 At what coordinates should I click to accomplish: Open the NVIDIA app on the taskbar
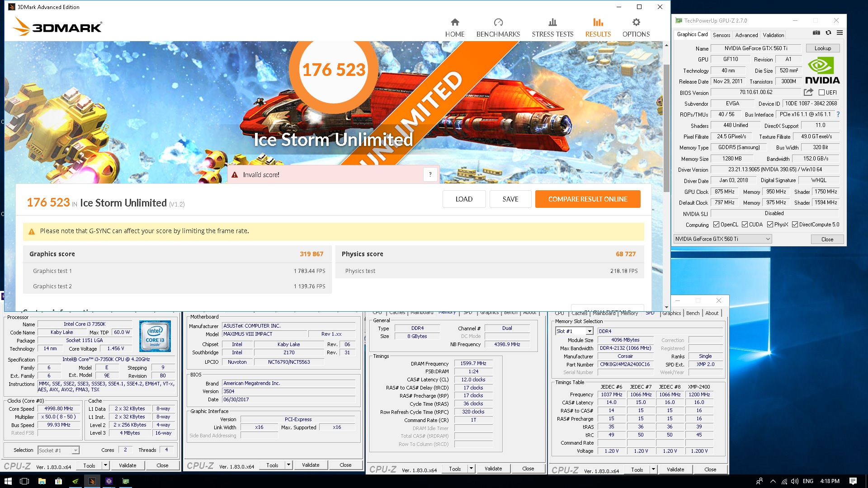click(75, 481)
